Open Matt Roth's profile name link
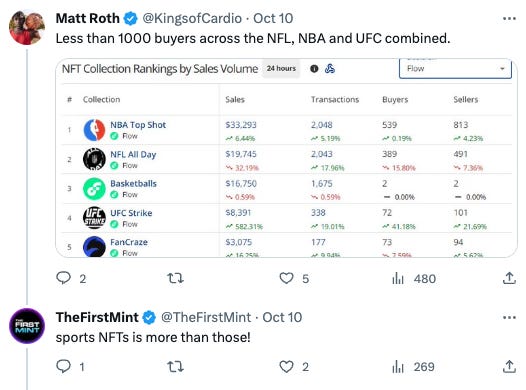The width and height of the screenshot is (526, 390). click(x=88, y=18)
